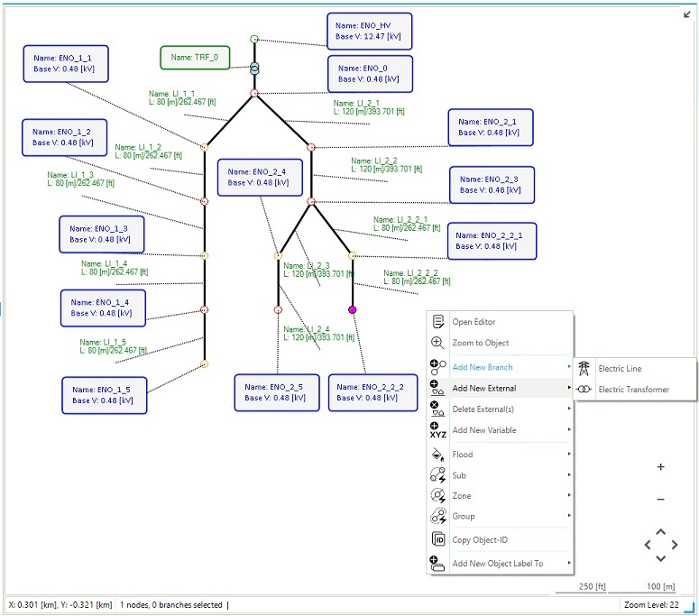Pan the diagram down with arrow
This screenshot has width=699, height=616.
pyautogui.click(x=660, y=558)
